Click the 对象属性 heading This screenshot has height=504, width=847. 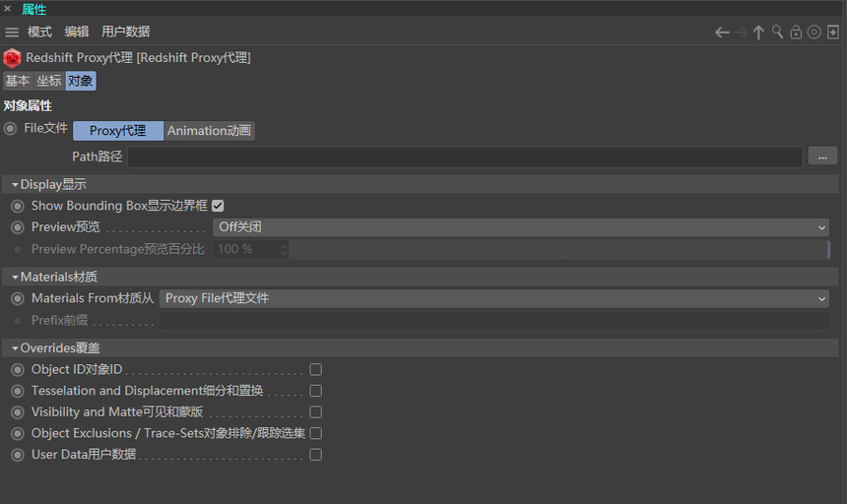29,105
